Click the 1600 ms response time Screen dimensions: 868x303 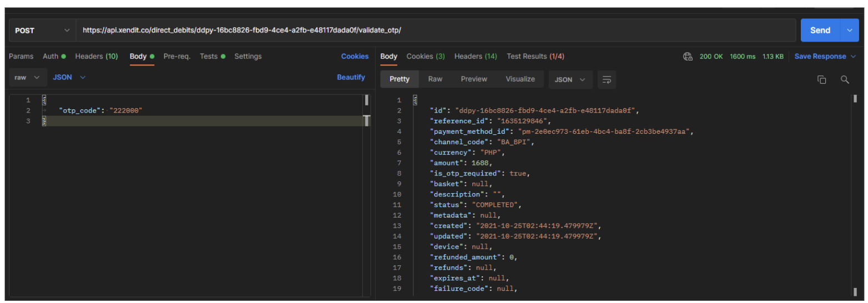pos(743,56)
